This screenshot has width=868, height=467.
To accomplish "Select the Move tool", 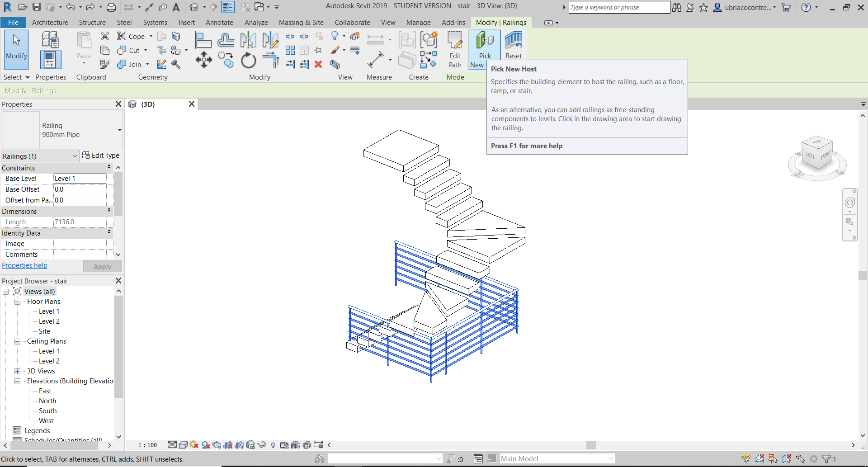I will (203, 60).
